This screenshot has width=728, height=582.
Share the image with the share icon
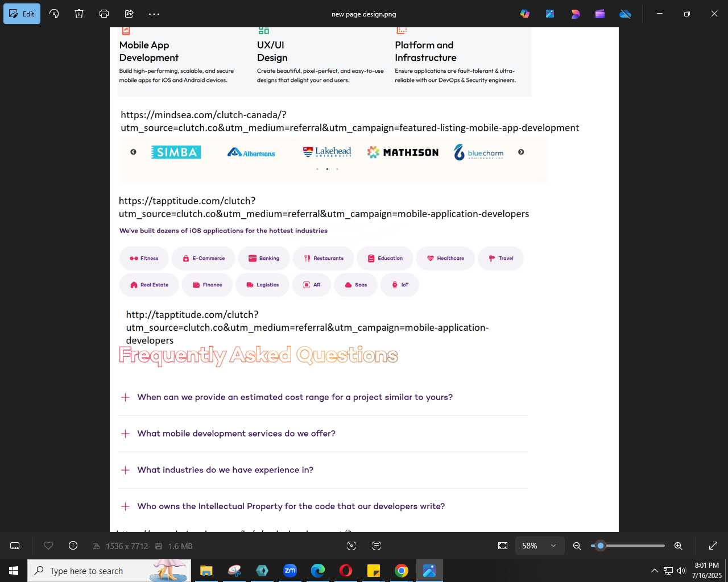(x=129, y=14)
